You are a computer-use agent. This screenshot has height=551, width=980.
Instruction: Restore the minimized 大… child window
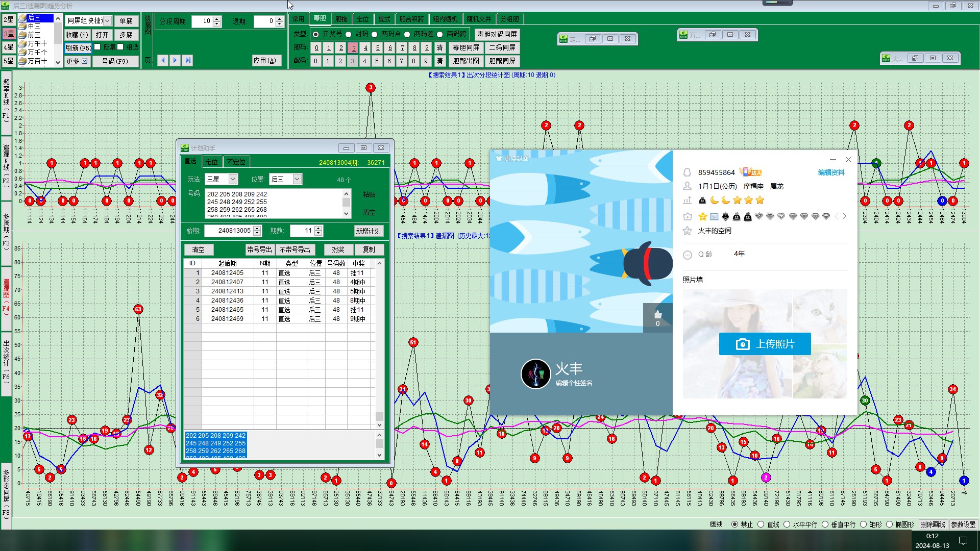[x=915, y=58]
